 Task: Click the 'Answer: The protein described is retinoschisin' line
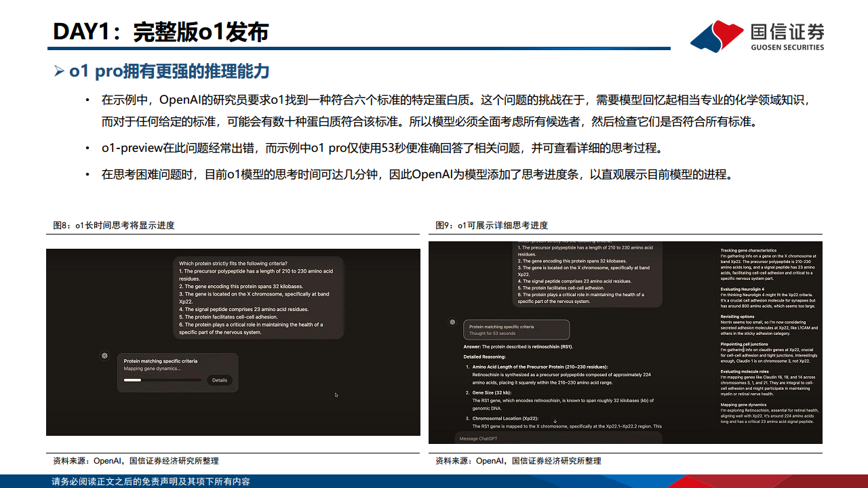point(519,346)
